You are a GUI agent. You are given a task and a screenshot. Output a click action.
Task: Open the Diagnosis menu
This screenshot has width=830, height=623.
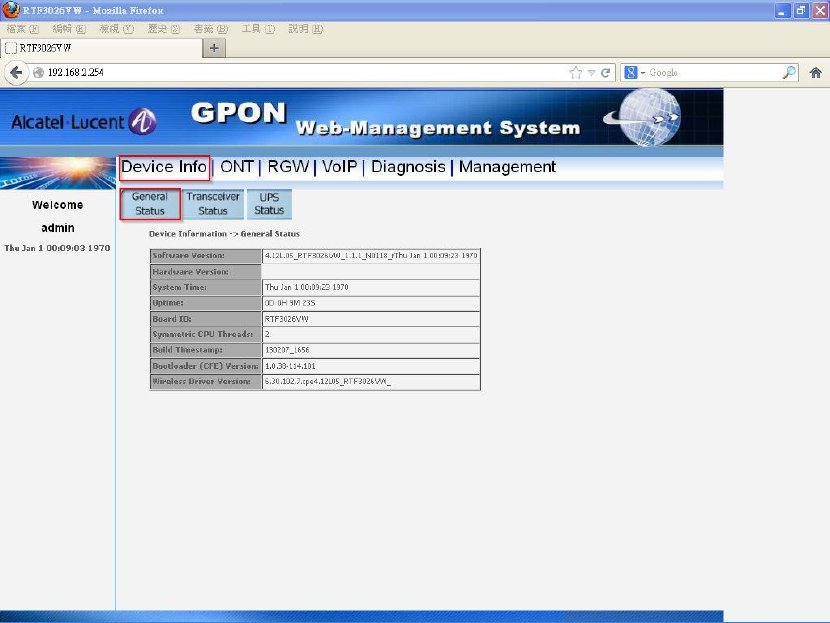(408, 167)
